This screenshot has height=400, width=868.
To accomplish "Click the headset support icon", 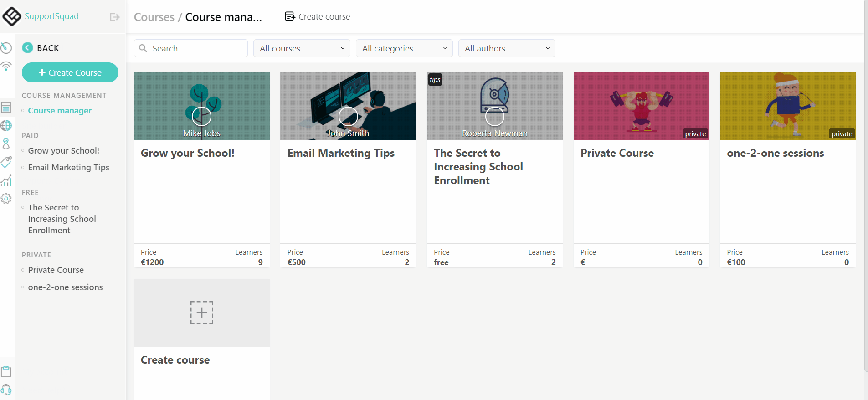I will 6,390.
